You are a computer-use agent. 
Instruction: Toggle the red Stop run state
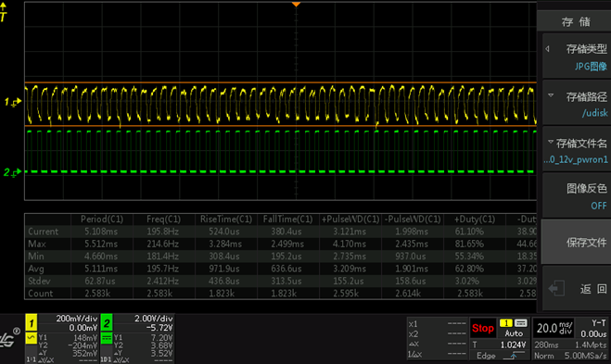(x=482, y=328)
